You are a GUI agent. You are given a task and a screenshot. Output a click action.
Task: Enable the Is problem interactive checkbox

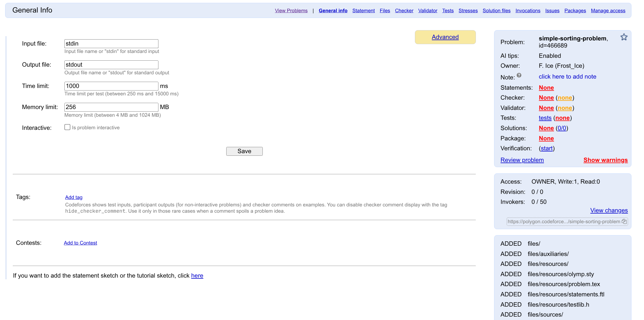(x=67, y=127)
